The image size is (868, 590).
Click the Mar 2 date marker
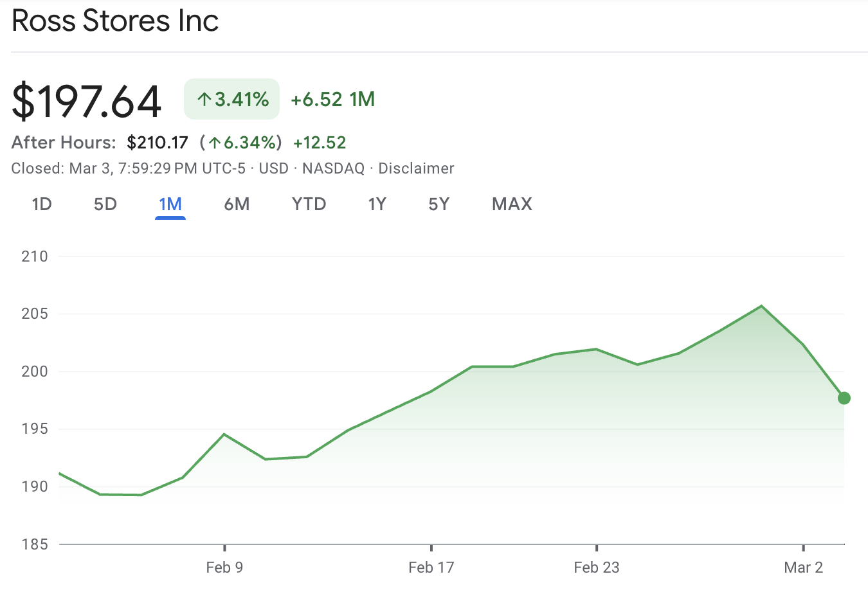[x=803, y=567]
